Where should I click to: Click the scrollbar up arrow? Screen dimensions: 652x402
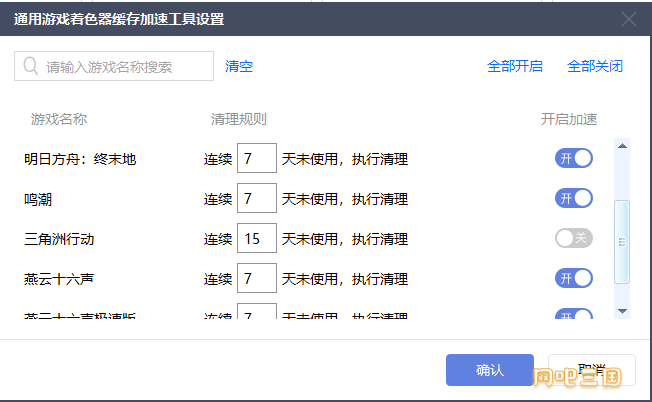point(622,146)
